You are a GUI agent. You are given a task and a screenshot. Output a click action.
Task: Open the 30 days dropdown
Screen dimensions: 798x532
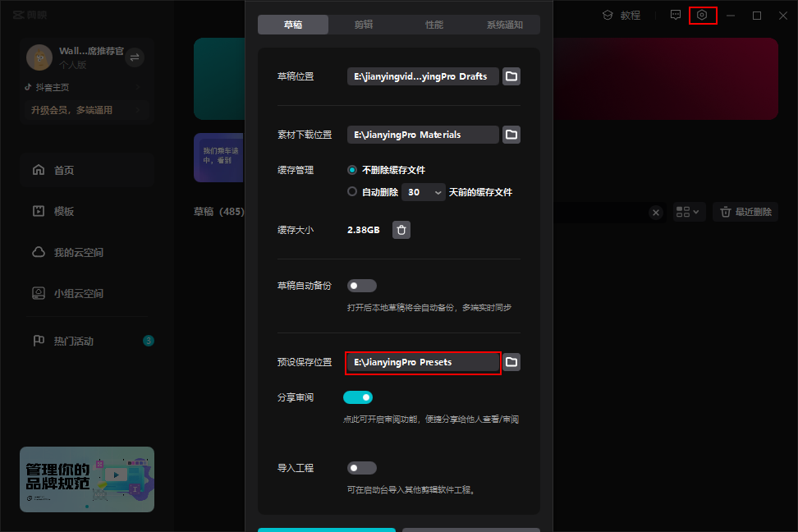(424, 191)
